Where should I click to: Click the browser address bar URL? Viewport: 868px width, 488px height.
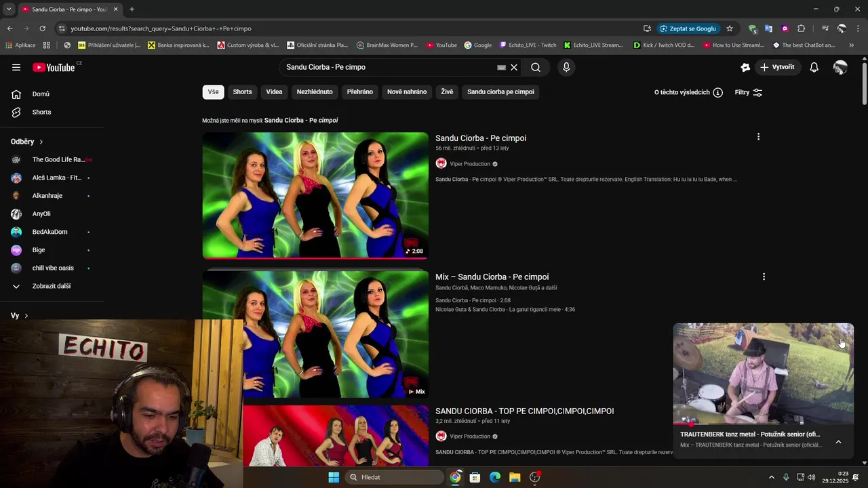161,28
